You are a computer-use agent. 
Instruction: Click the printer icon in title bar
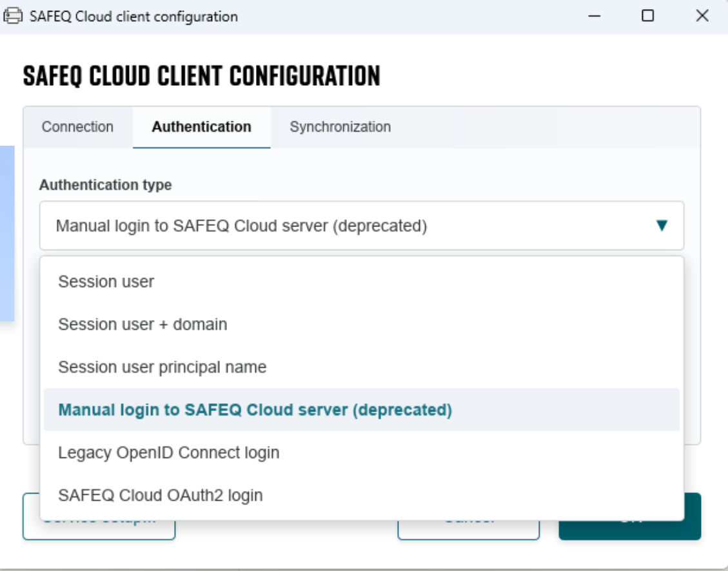pyautogui.click(x=13, y=16)
